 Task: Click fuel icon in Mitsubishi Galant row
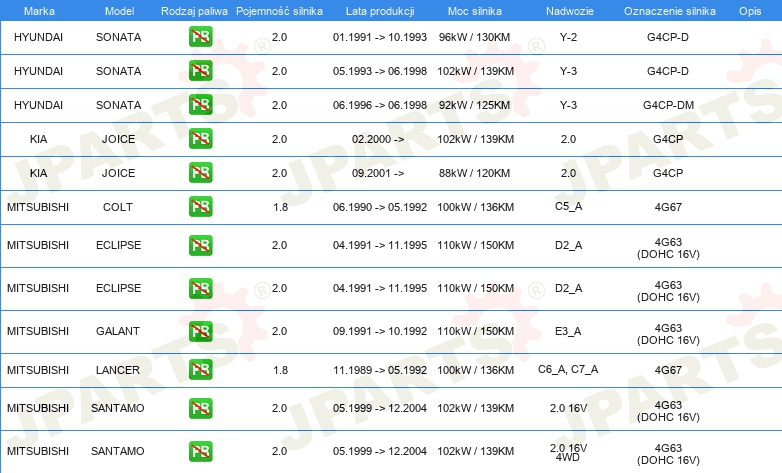tap(200, 331)
